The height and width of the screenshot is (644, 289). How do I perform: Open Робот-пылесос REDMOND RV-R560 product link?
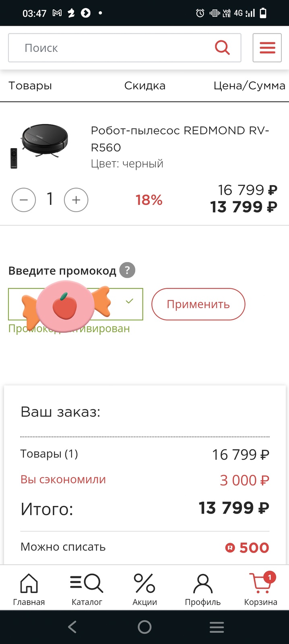click(180, 138)
